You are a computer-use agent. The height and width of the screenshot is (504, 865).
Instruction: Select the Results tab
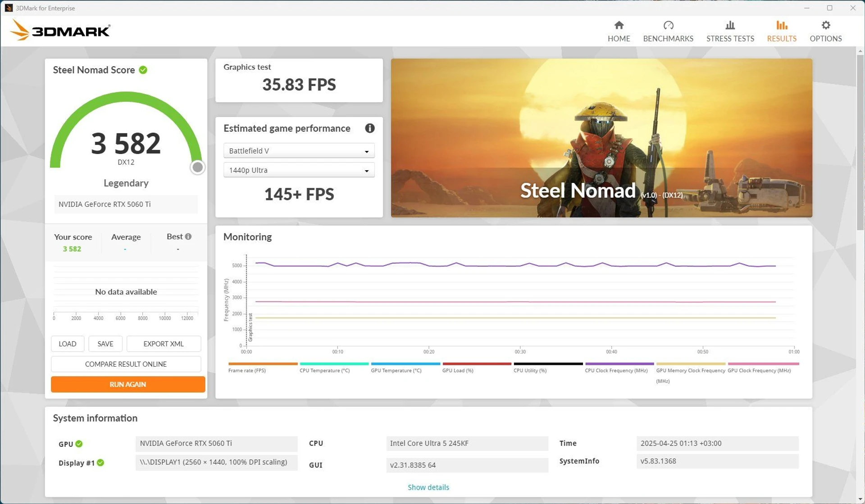781,31
